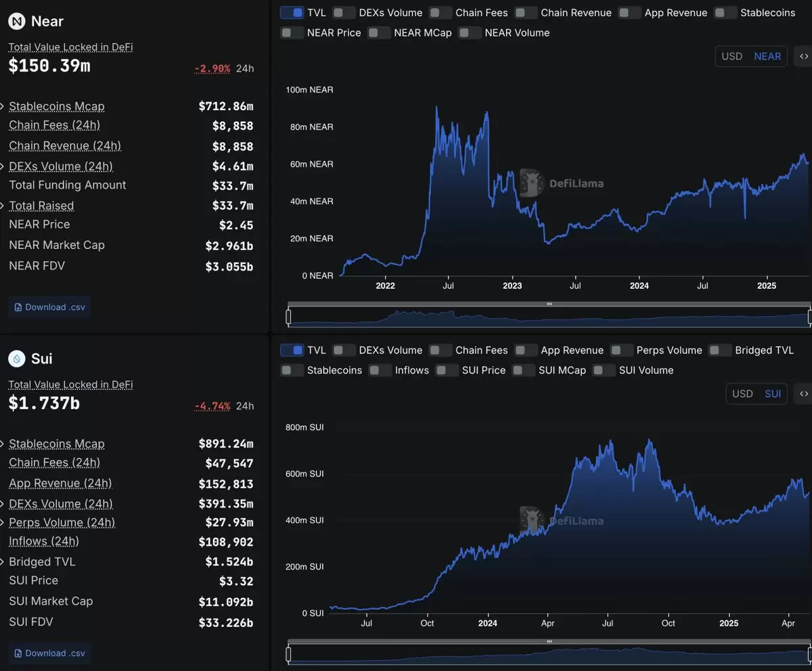Viewport: 812px width, 671px height.
Task: Enable SUI Price series
Action: 447,370
